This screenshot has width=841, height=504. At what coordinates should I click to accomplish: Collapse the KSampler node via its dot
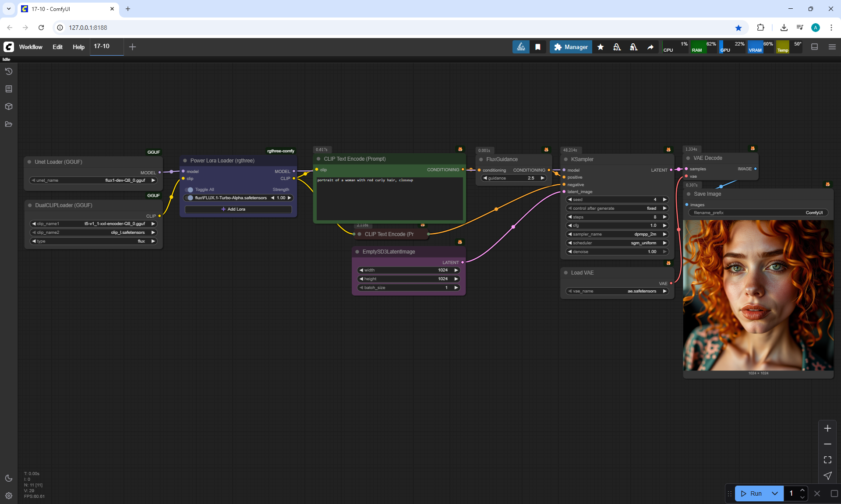pyautogui.click(x=566, y=159)
